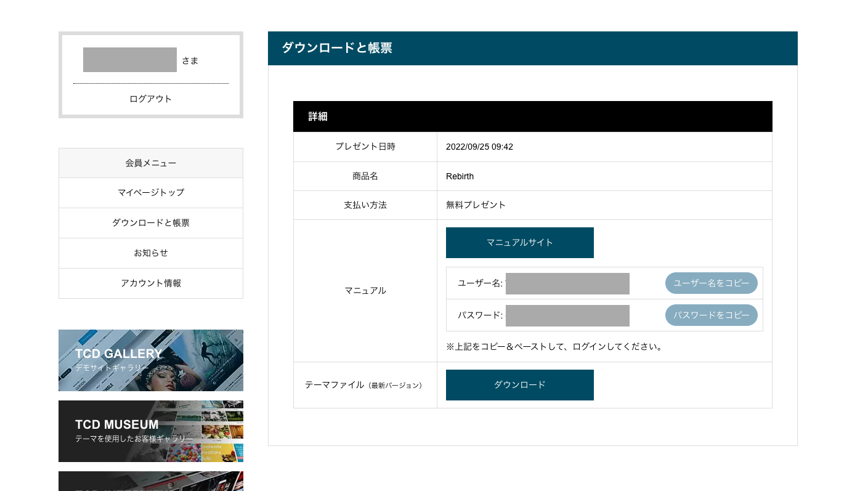Click the ログアウト link
The width and height of the screenshot is (868, 491).
pos(151,99)
